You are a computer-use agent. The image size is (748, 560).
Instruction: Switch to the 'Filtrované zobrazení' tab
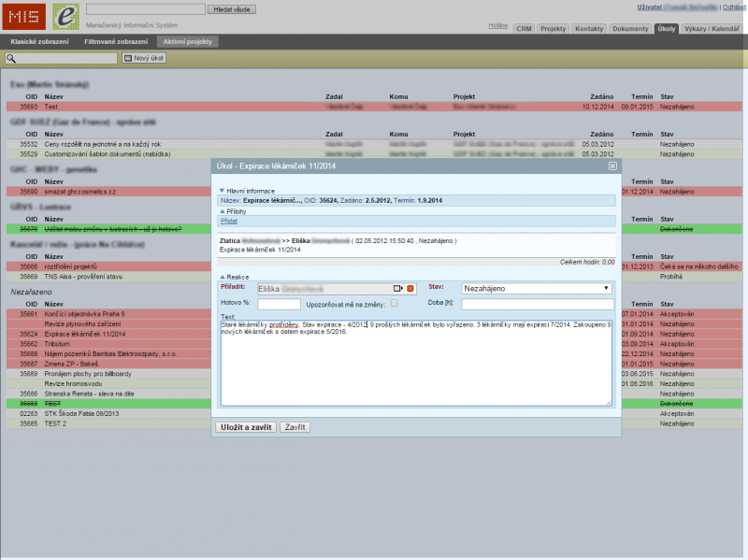[x=115, y=42]
